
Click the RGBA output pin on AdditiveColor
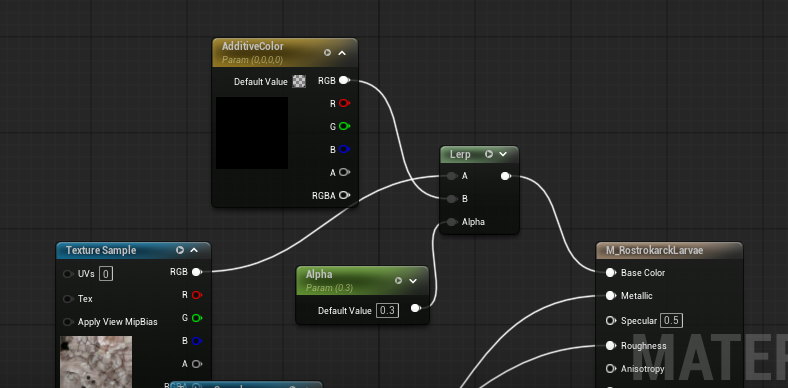coord(344,195)
